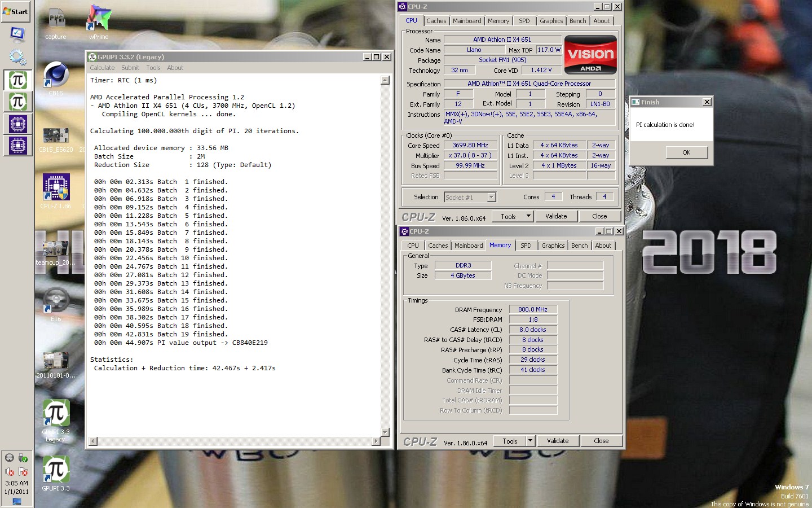The height and width of the screenshot is (508, 812).
Task: Switch to SPD tab in upper CPU-Z window
Action: (x=524, y=21)
